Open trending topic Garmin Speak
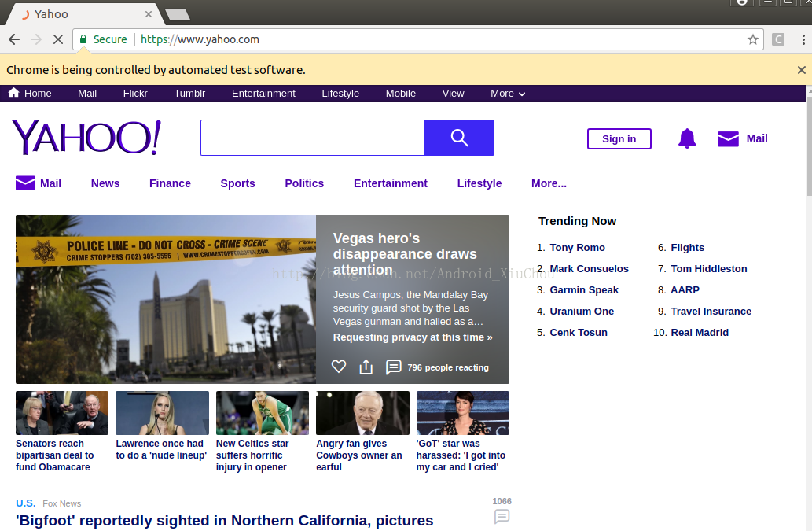This screenshot has height=531, width=812. point(584,290)
